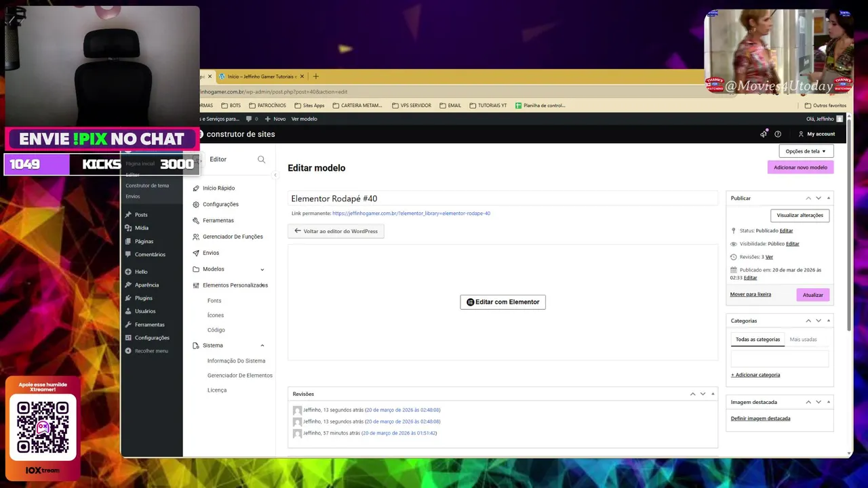Edit the Visibilidade: Público setting
868x488 pixels.
pyautogui.click(x=792, y=244)
